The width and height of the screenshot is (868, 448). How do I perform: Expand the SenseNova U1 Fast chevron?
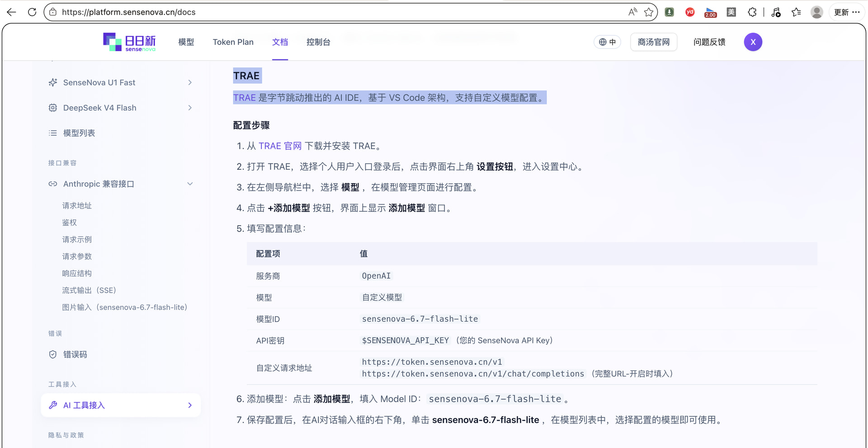(x=190, y=82)
